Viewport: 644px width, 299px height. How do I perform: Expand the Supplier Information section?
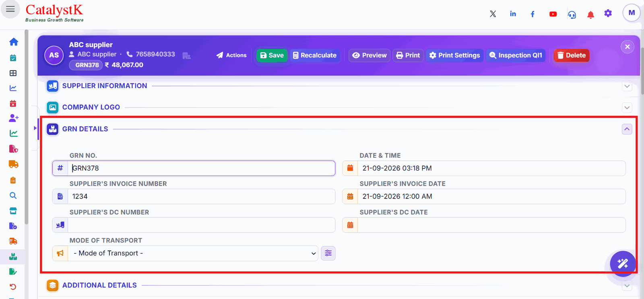[x=627, y=86]
